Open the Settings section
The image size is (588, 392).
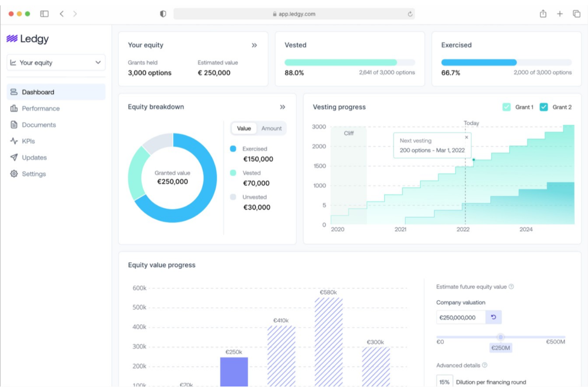pyautogui.click(x=34, y=174)
